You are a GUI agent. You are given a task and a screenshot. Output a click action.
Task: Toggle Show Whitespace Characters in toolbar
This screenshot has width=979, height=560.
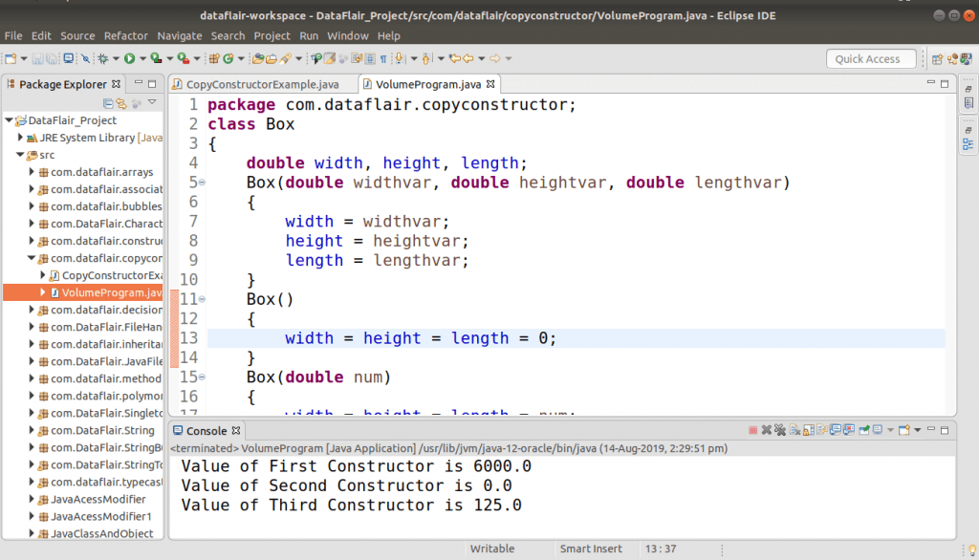click(x=383, y=58)
